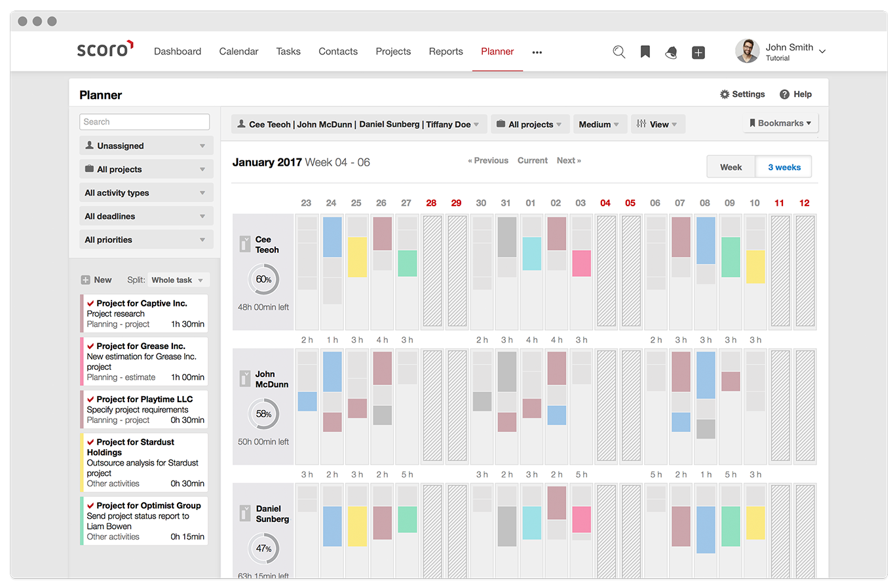The width and height of the screenshot is (895, 588).
Task: Click John McDunn's user icon
Action: coord(245,378)
